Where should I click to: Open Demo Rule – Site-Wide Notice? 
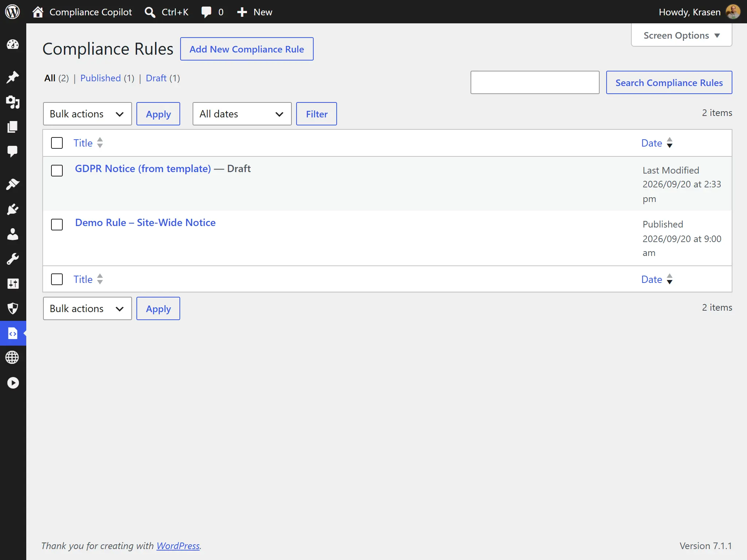[x=145, y=222]
